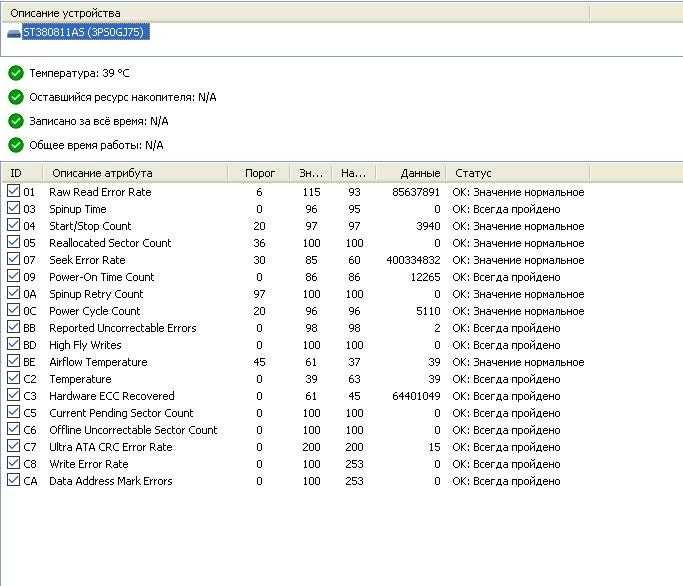The height and width of the screenshot is (586, 683).
Task: Sort by the ID column header
Action: [x=22, y=173]
